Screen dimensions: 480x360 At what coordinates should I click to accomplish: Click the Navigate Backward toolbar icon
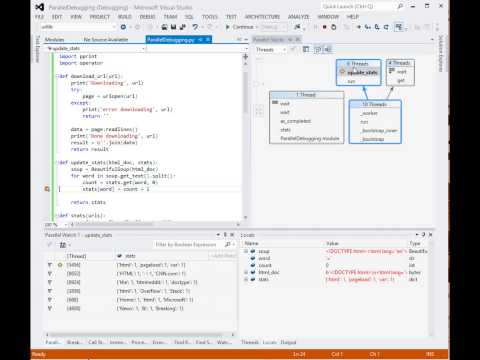(x=123, y=27)
